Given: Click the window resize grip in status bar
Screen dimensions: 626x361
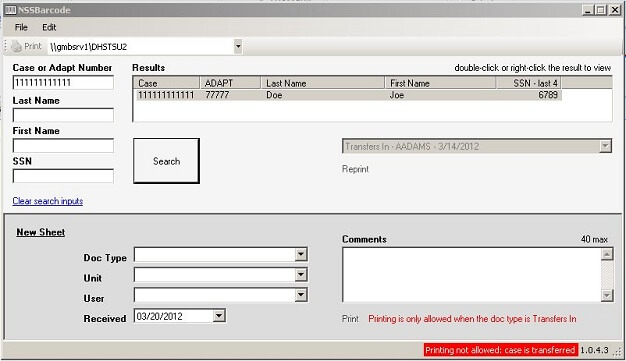Looking at the screenshot, I should 617,352.
